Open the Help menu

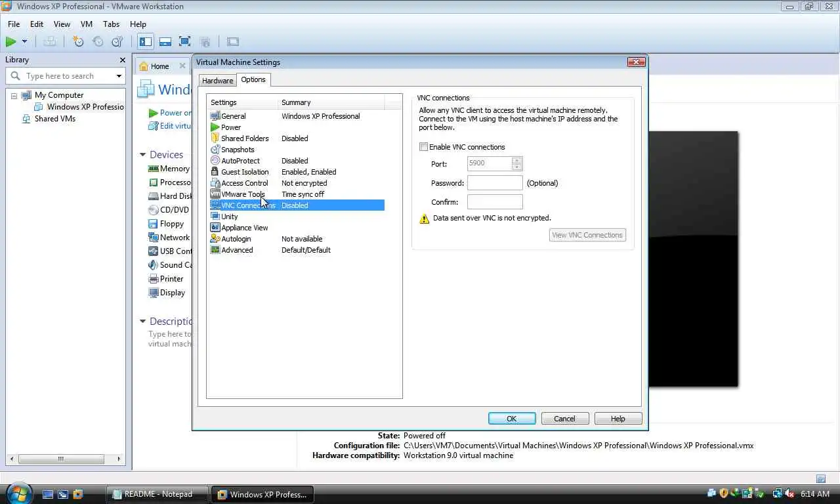(138, 24)
